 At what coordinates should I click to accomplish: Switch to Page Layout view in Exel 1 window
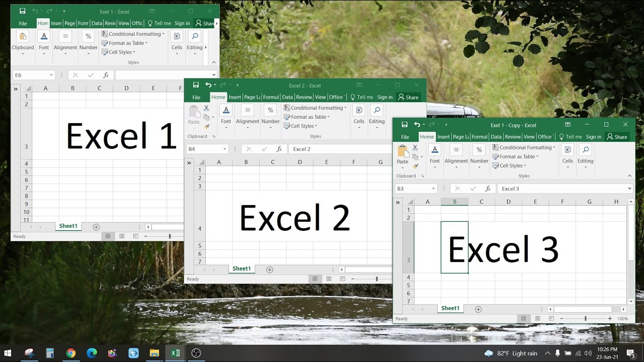tap(122, 236)
